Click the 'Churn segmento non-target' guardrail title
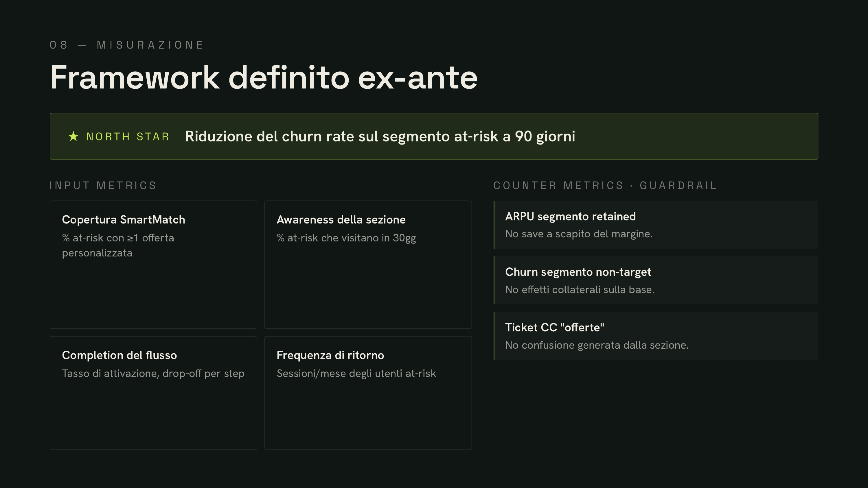The height and width of the screenshot is (488, 868). [x=578, y=272]
